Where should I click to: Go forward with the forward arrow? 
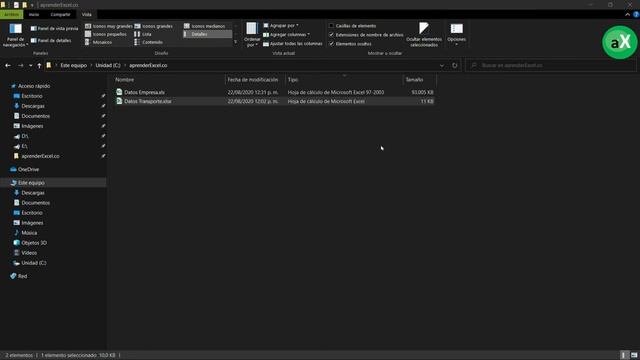click(20, 65)
